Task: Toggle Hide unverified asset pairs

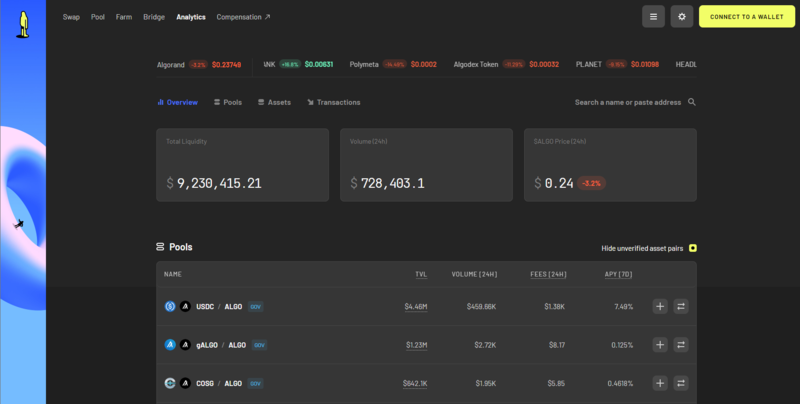Action: tap(692, 248)
